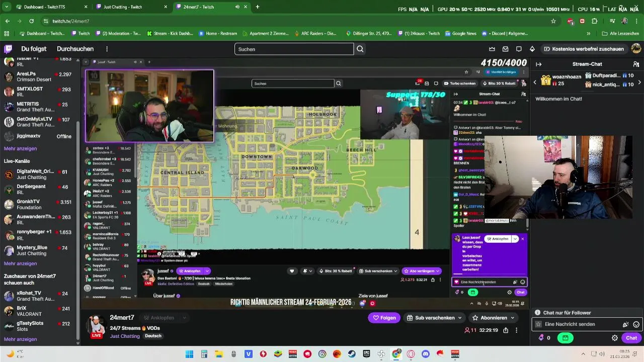Open a new Chrome tab
The width and height of the screenshot is (644, 362).
point(257,7)
